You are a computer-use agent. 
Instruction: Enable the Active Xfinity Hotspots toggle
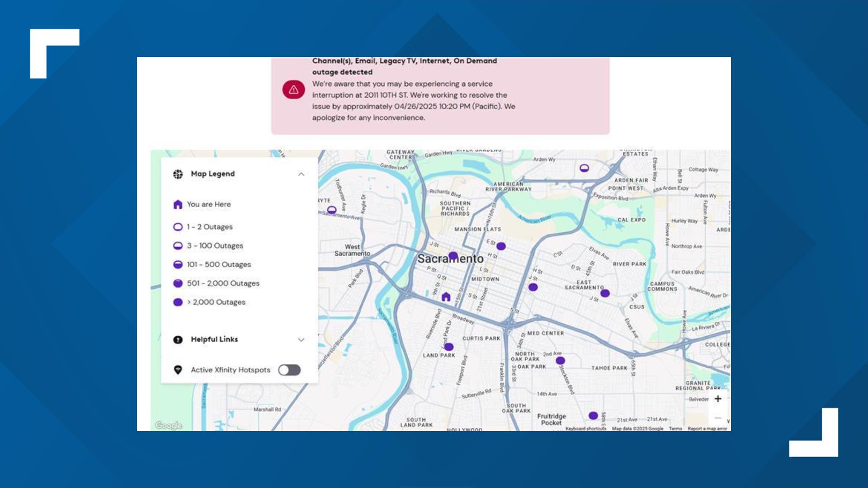click(289, 370)
